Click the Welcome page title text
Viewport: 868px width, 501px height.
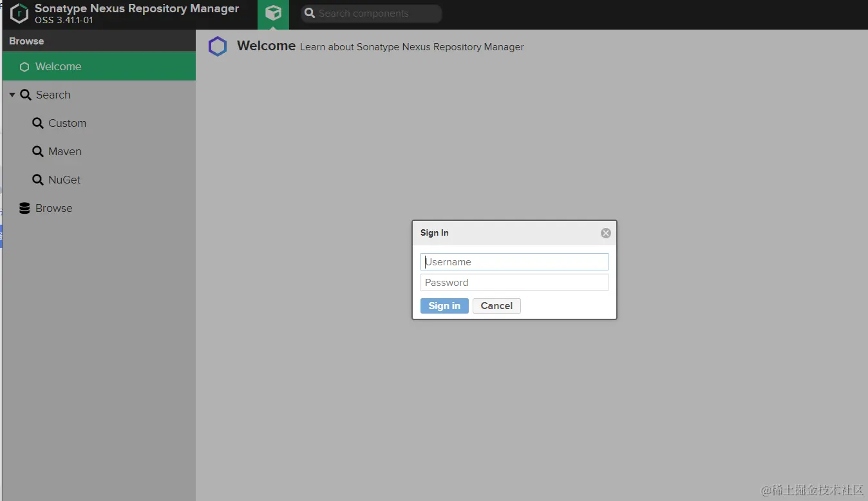(x=266, y=46)
